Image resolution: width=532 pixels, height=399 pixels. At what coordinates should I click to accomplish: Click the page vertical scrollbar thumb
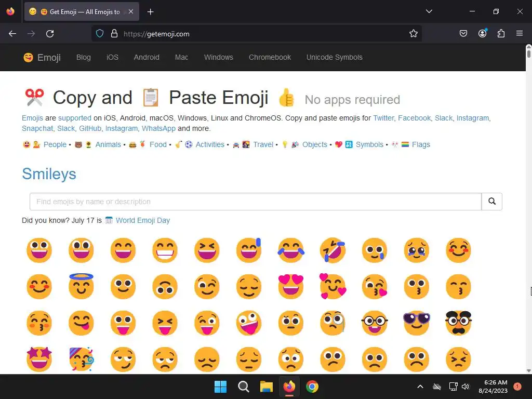pos(528,54)
